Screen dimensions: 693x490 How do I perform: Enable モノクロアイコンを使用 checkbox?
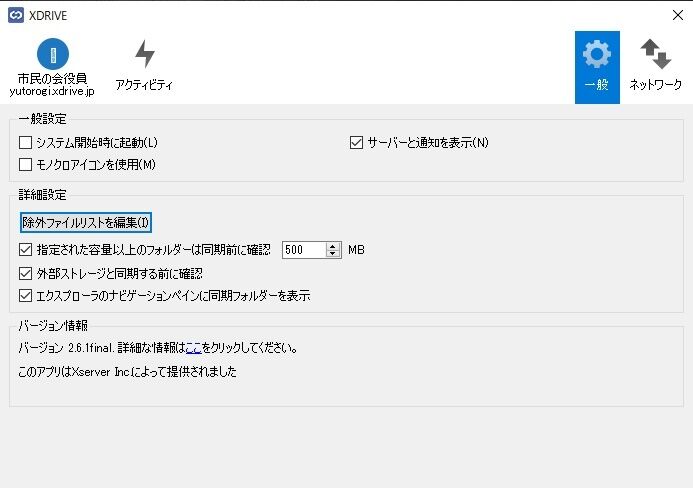[x=26, y=164]
